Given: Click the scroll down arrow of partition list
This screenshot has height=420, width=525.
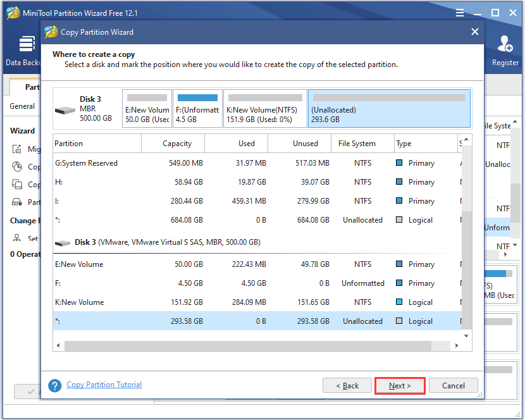Looking at the screenshot, I should point(466,336).
